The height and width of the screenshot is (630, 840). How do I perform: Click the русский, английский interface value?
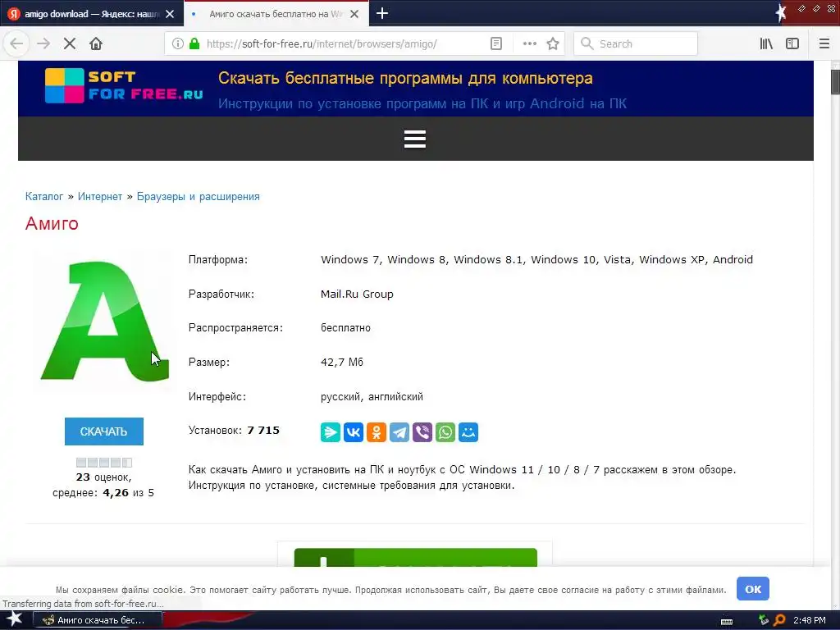372,397
